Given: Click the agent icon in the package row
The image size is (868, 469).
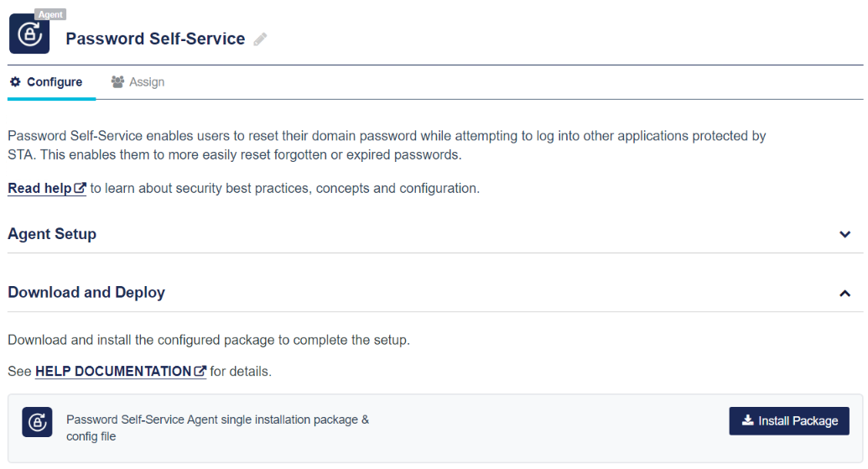Looking at the screenshot, I should [37, 422].
